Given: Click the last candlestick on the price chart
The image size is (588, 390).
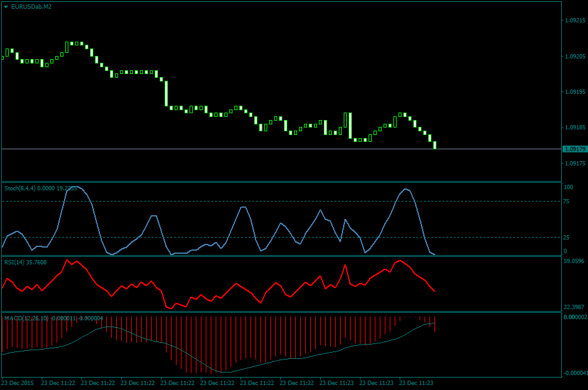Looking at the screenshot, I should [435, 146].
